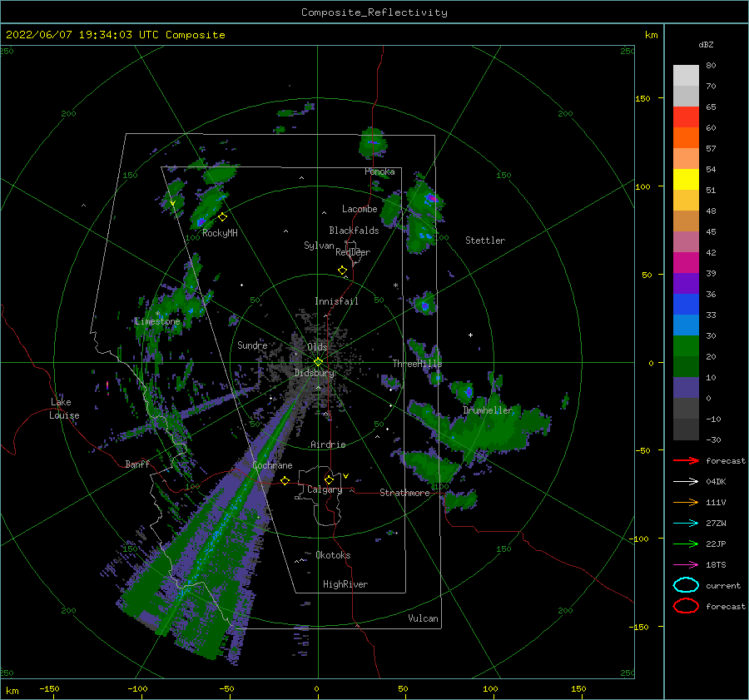Click the Stettler town label

pyautogui.click(x=485, y=241)
